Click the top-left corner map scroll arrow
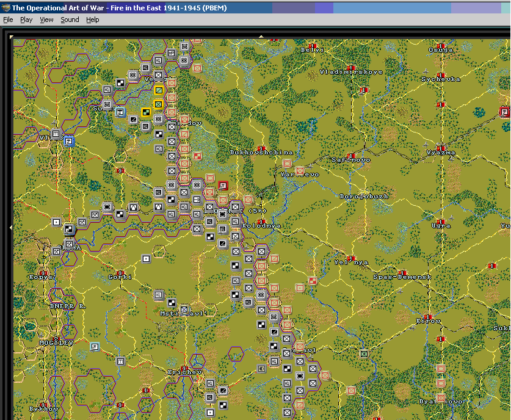This screenshot has height=420, width=511. click(x=12, y=37)
